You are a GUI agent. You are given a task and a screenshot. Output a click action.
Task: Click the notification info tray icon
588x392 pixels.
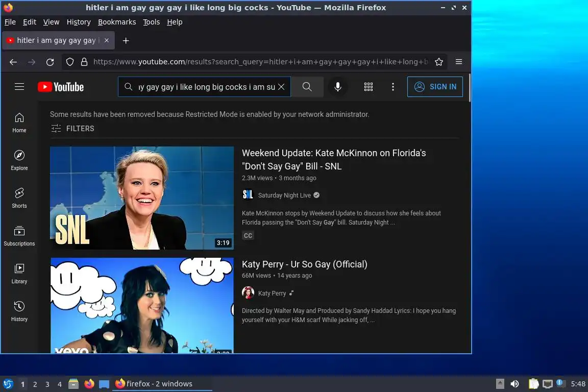pos(560,383)
